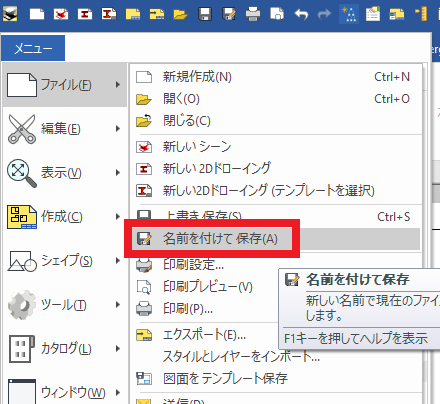Click the highlighted sparkle tree toolbar icon
This screenshot has height=404, width=440.
click(x=349, y=14)
